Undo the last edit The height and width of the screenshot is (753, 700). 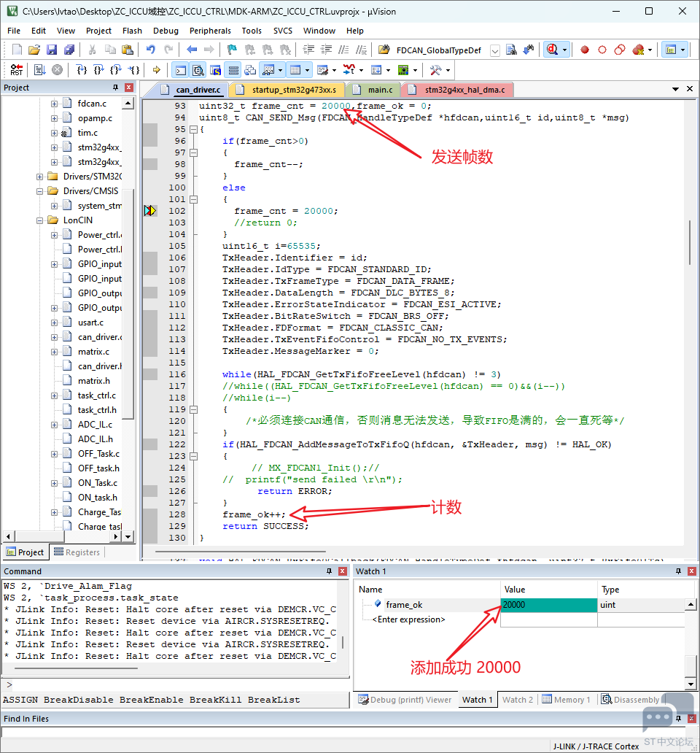point(151,50)
